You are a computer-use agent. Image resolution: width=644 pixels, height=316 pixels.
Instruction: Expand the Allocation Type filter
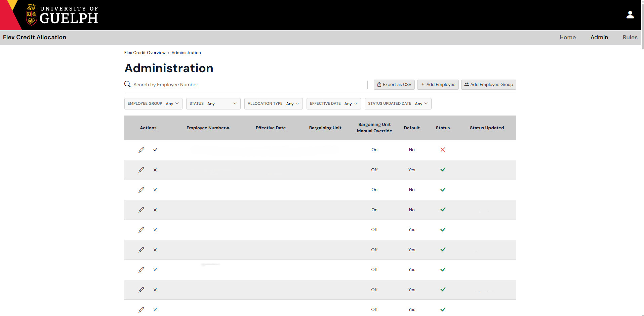(273, 103)
